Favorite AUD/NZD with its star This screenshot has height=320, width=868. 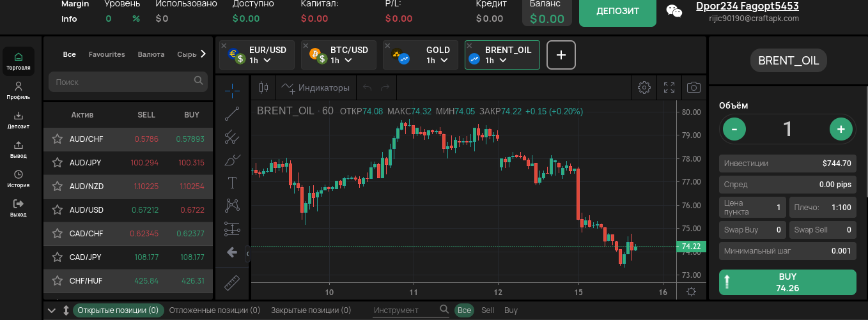57,186
